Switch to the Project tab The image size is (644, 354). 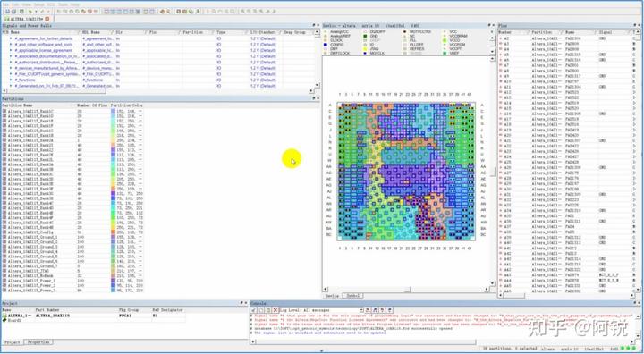pos(12,342)
